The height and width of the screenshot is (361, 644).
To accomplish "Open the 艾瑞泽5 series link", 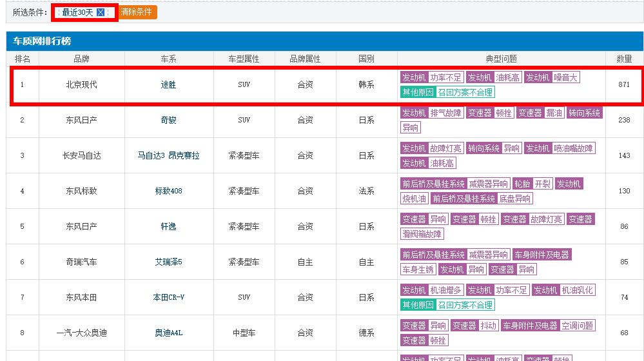I will 168,262.
